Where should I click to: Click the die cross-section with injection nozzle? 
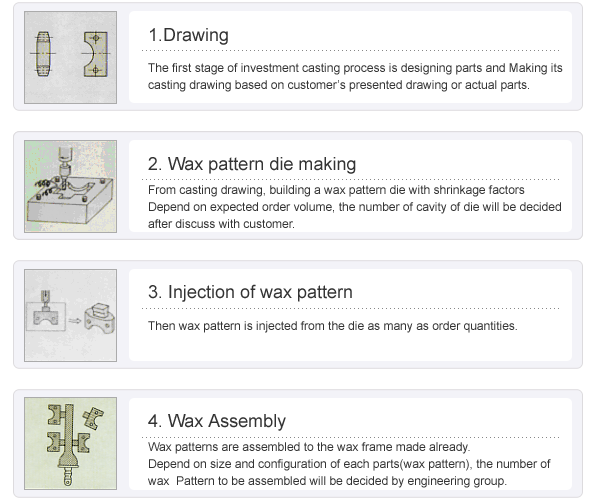(46, 310)
